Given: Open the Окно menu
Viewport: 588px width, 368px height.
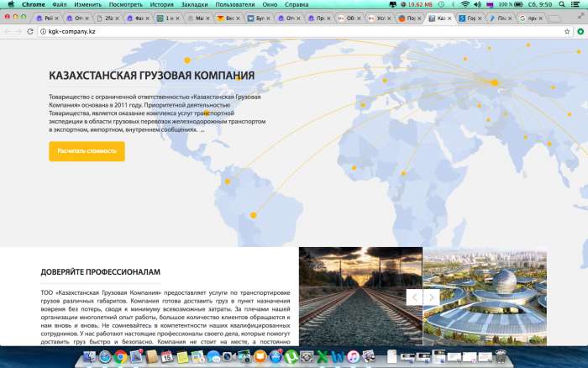Looking at the screenshot, I should tap(270, 4).
